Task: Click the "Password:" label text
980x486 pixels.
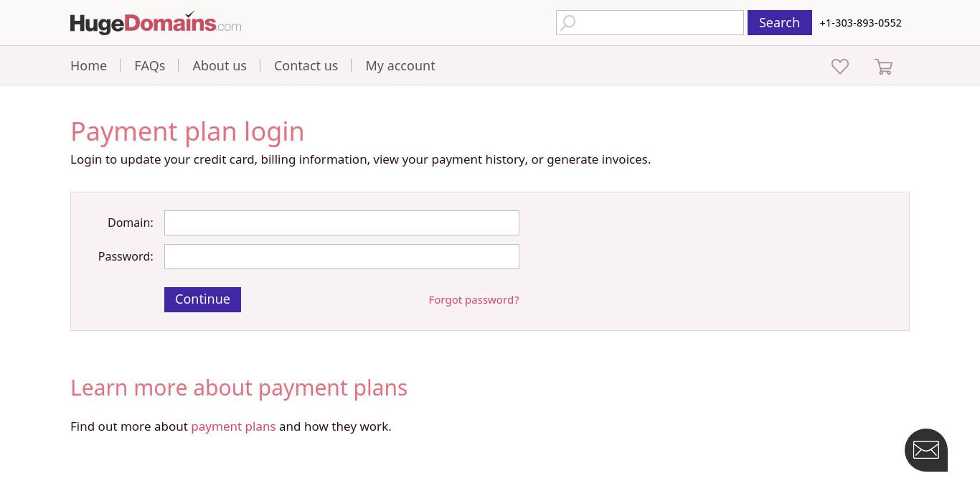Action: (x=126, y=256)
